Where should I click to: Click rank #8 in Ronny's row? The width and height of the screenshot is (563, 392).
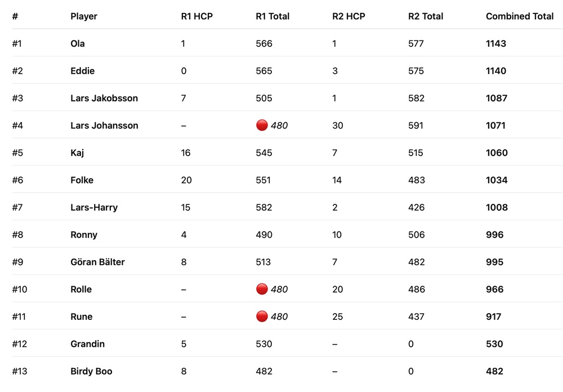pos(16,235)
